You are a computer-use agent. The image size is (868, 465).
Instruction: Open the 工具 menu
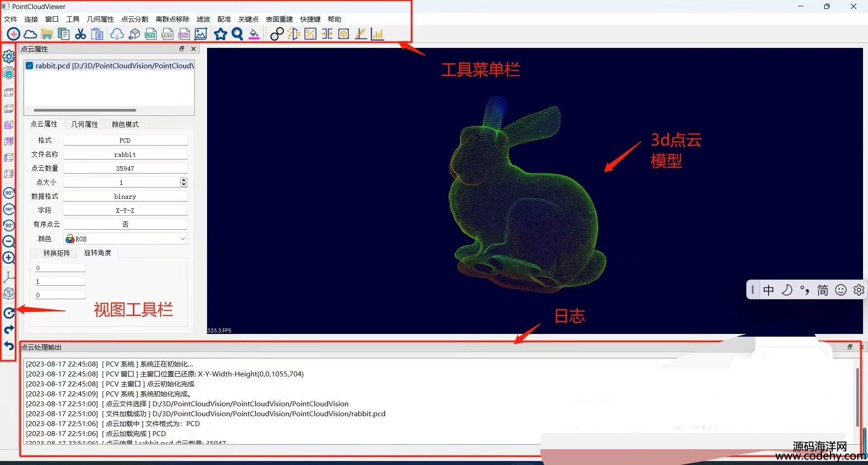point(73,19)
